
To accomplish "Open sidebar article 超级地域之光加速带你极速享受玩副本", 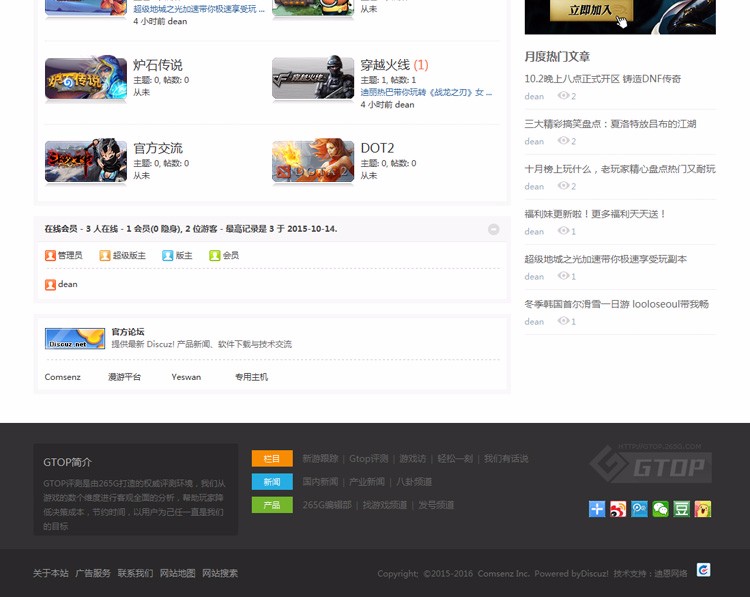I will (606, 259).
